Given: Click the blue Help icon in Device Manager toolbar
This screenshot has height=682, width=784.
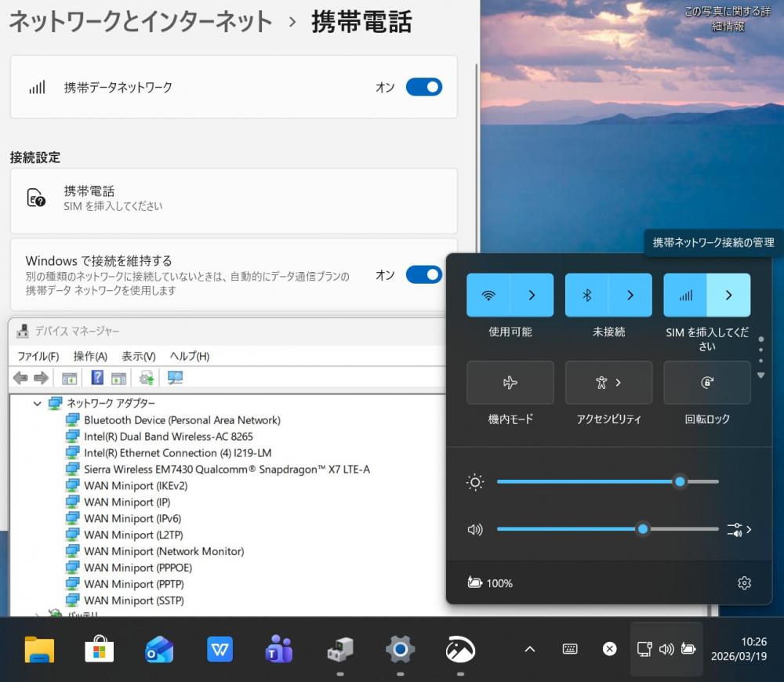Looking at the screenshot, I should coord(97,378).
